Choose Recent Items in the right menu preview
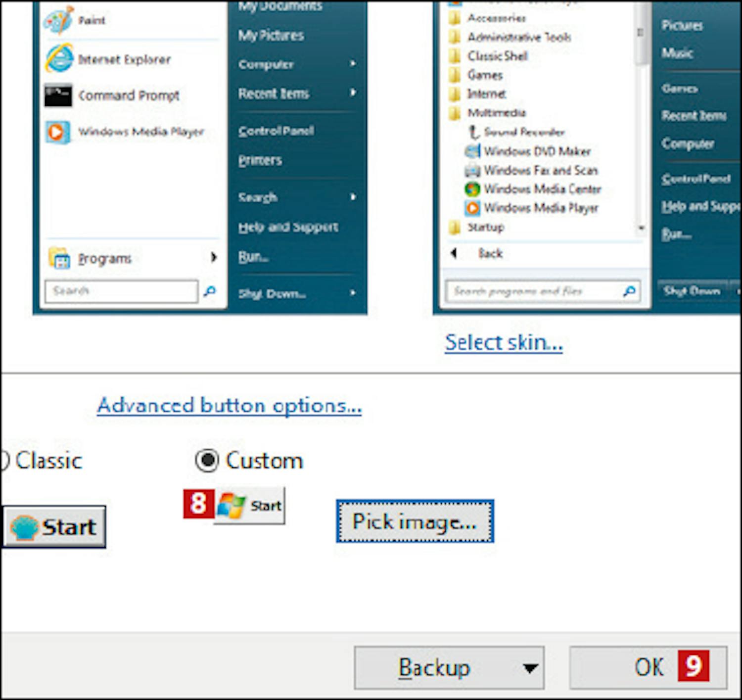742x700 pixels. pyautogui.click(x=694, y=116)
